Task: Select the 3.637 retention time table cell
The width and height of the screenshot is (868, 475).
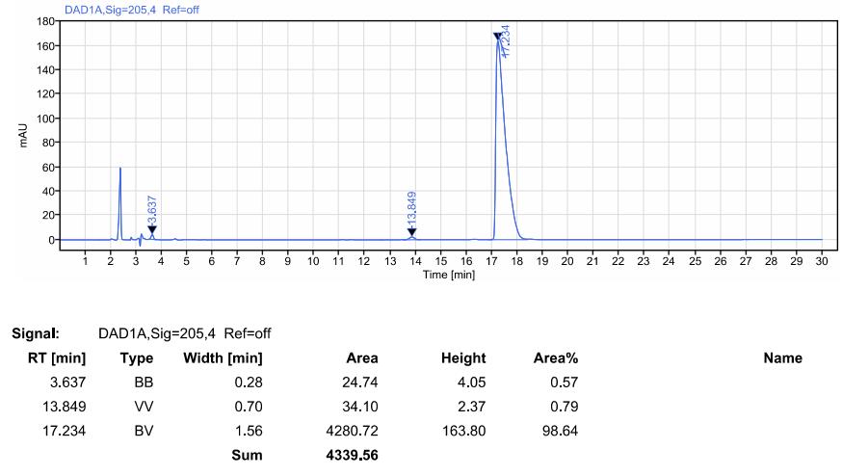Action: 67,383
